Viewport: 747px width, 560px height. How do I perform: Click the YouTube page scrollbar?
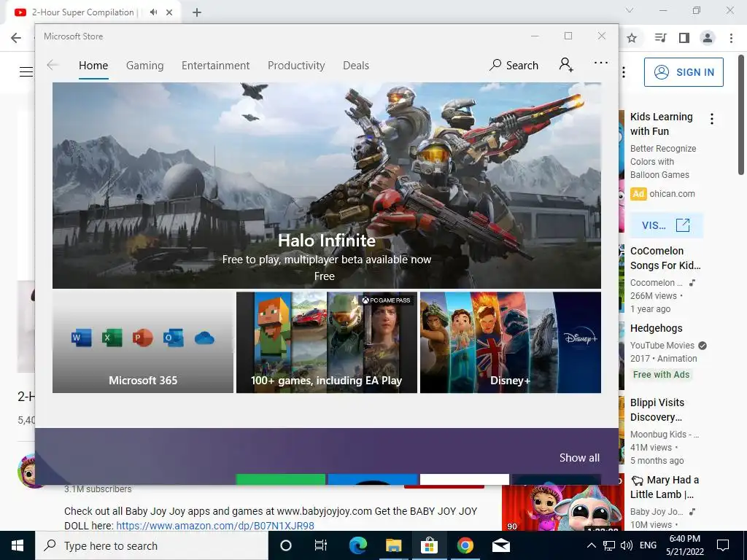(x=741, y=114)
